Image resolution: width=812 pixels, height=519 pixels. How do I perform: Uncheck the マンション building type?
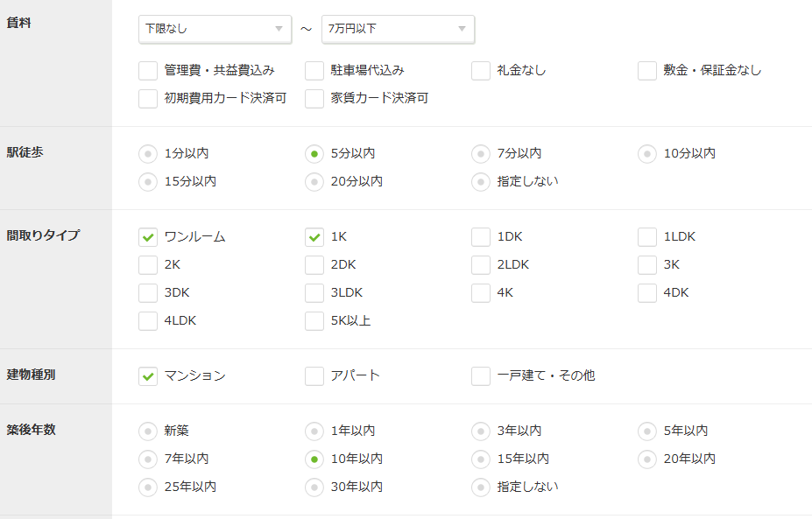pos(148,376)
